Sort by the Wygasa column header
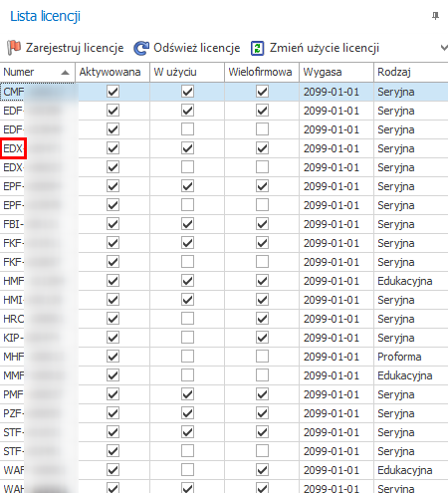448x493 pixels. coord(336,72)
